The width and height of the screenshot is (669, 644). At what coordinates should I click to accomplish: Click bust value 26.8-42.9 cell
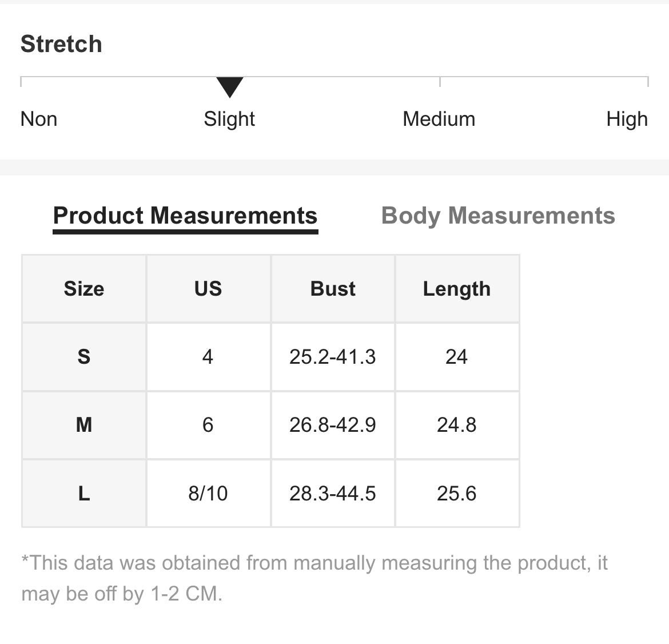click(333, 425)
